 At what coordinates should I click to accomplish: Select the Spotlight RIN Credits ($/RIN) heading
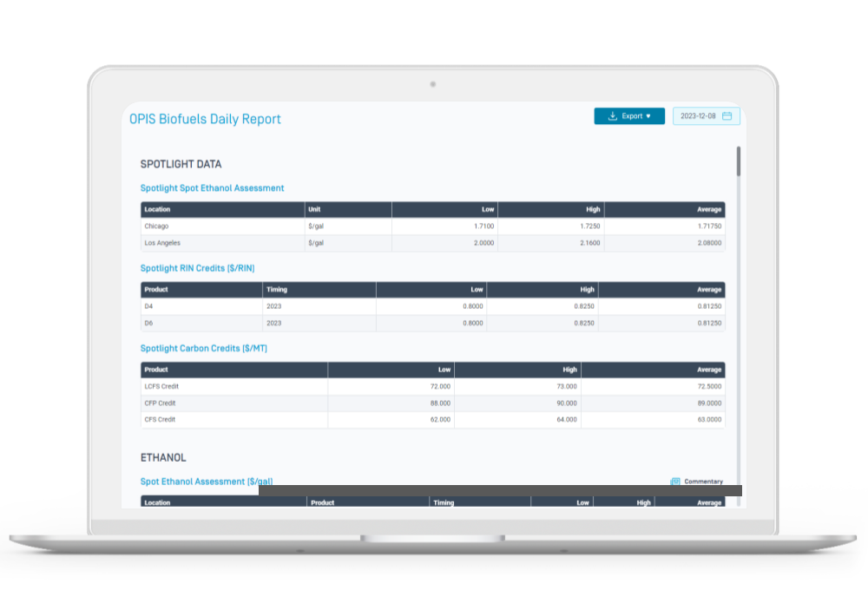point(197,268)
